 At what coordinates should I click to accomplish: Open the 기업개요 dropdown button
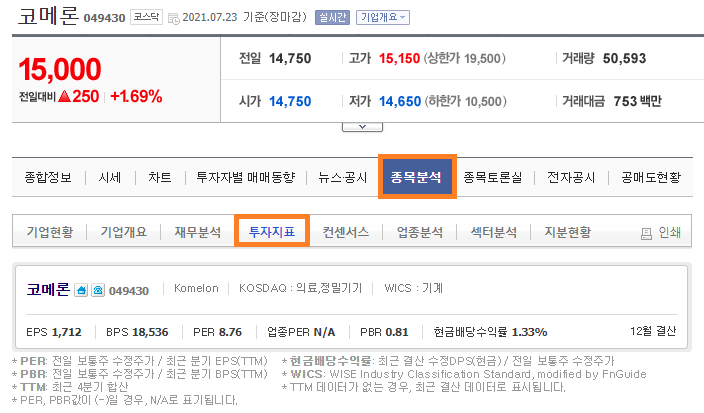[383, 18]
